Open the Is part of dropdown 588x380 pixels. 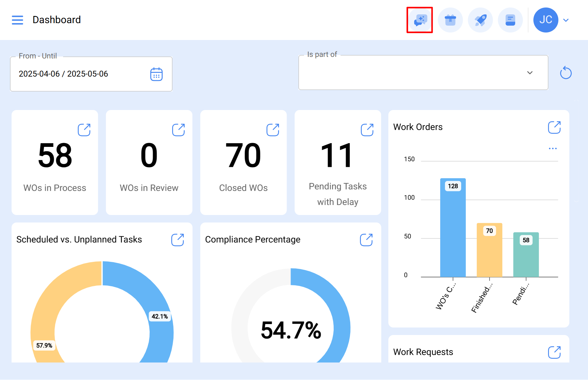click(423, 72)
